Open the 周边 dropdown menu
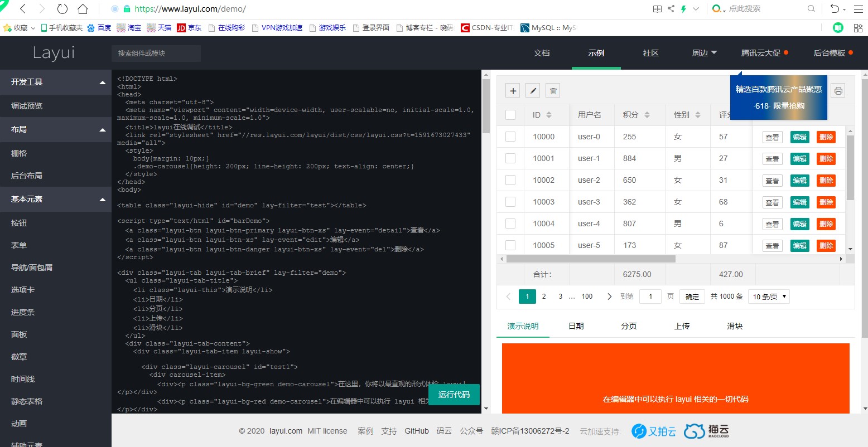This screenshot has width=868, height=447. (705, 53)
